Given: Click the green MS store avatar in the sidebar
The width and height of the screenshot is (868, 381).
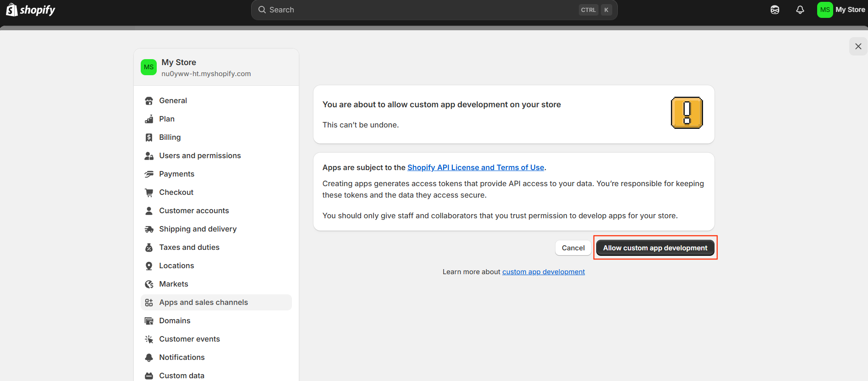Looking at the screenshot, I should 148,67.
